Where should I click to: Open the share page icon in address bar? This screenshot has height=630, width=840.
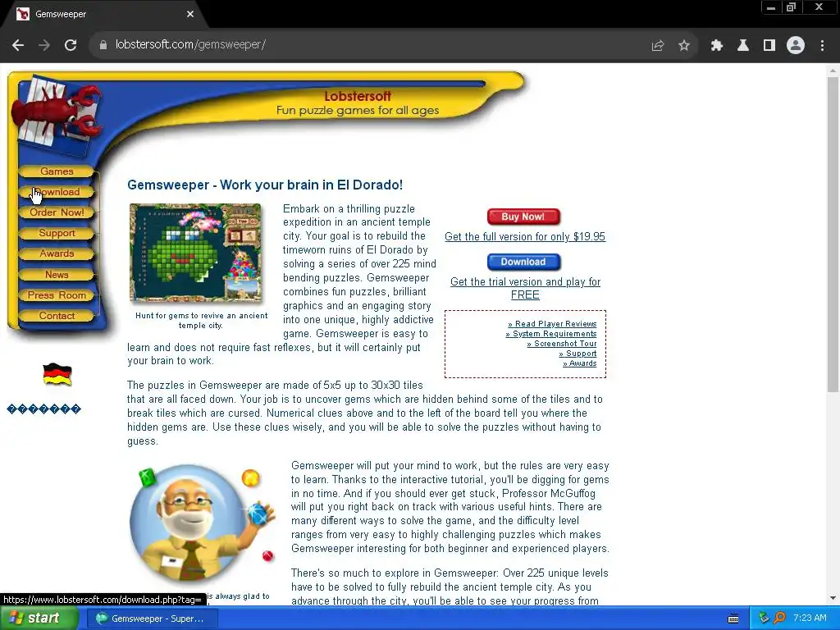tap(657, 46)
